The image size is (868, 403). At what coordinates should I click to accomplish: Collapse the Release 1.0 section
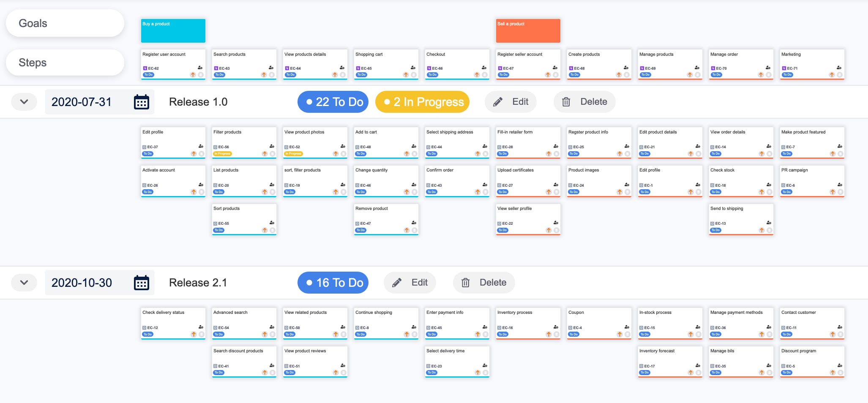[x=24, y=101]
